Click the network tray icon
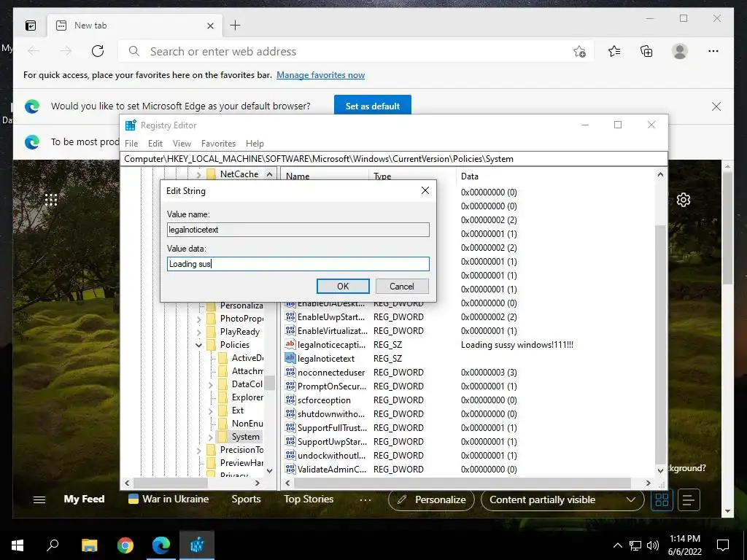747x560 pixels. coord(635,545)
